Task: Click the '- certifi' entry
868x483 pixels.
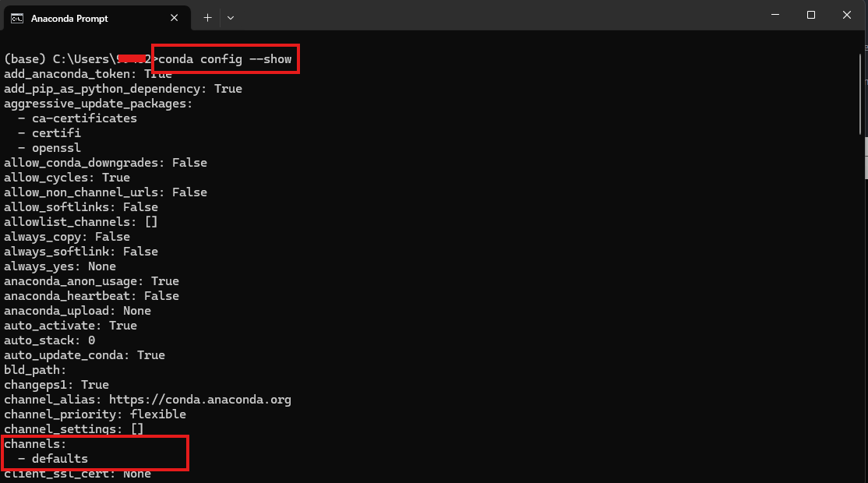Action: [x=49, y=132]
